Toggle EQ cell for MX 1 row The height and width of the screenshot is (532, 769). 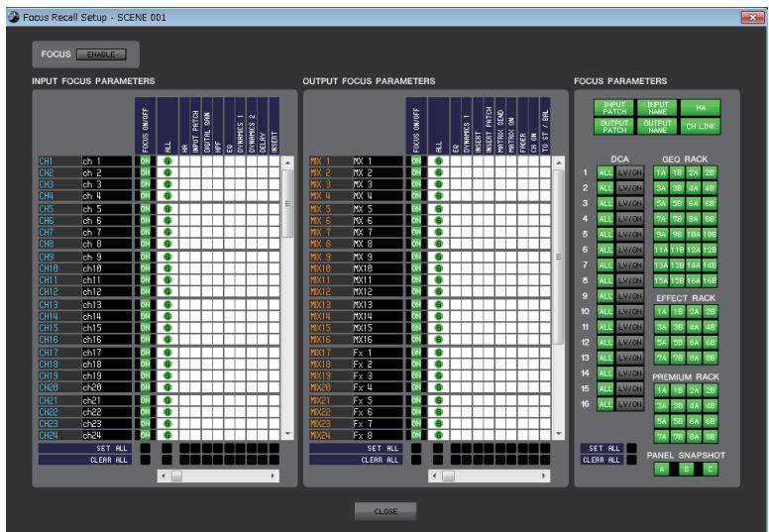(x=455, y=160)
